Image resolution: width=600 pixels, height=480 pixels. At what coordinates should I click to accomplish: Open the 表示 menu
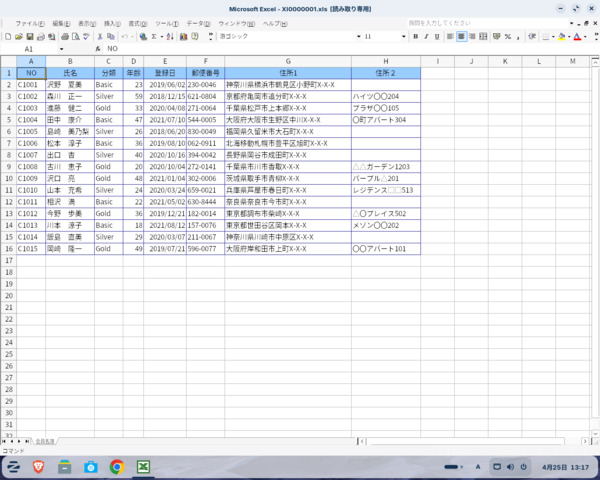[87, 24]
